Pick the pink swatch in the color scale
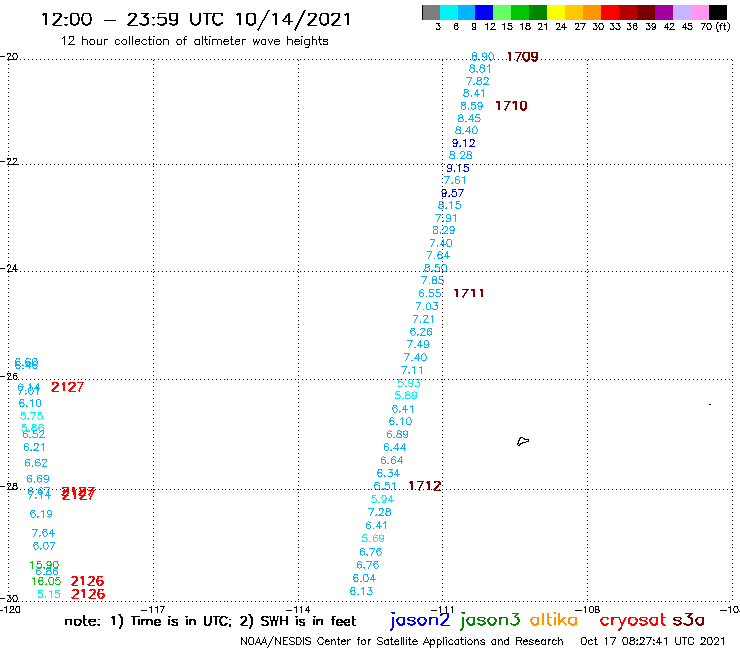This screenshot has height=650, width=740. 699,12
